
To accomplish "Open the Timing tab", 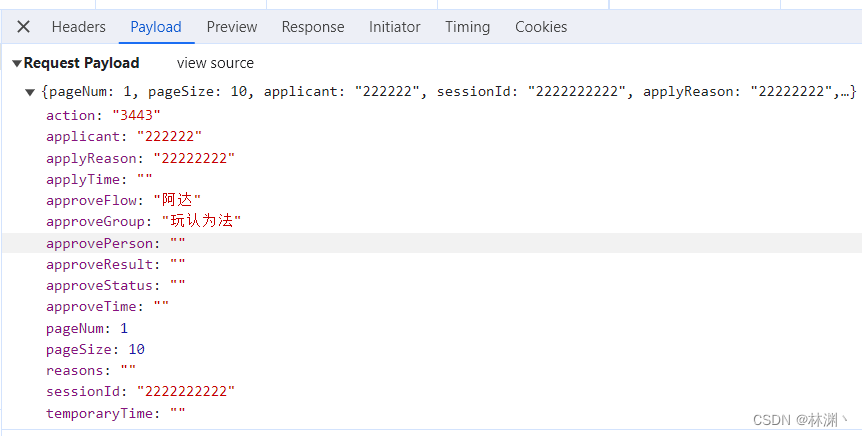I will 468,27.
